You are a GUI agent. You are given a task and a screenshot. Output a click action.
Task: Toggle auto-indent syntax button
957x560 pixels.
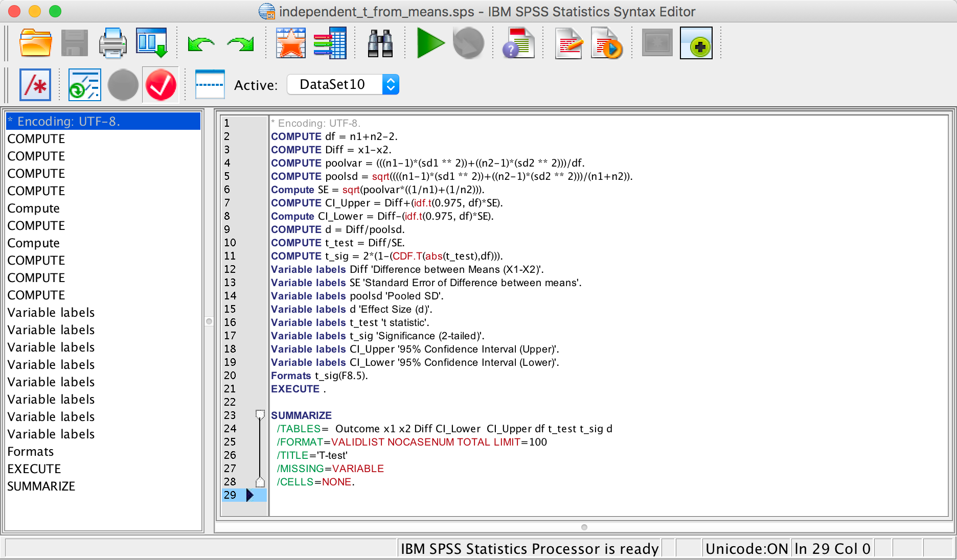(84, 85)
